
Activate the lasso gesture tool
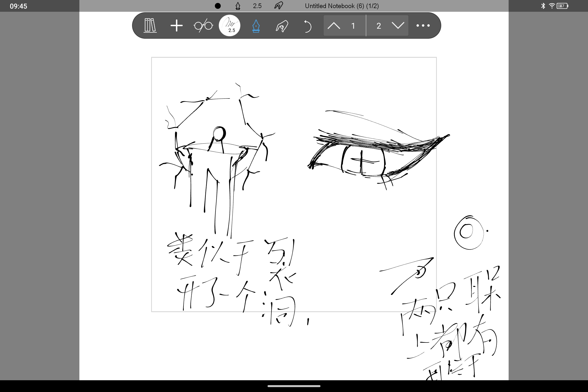[282, 25]
